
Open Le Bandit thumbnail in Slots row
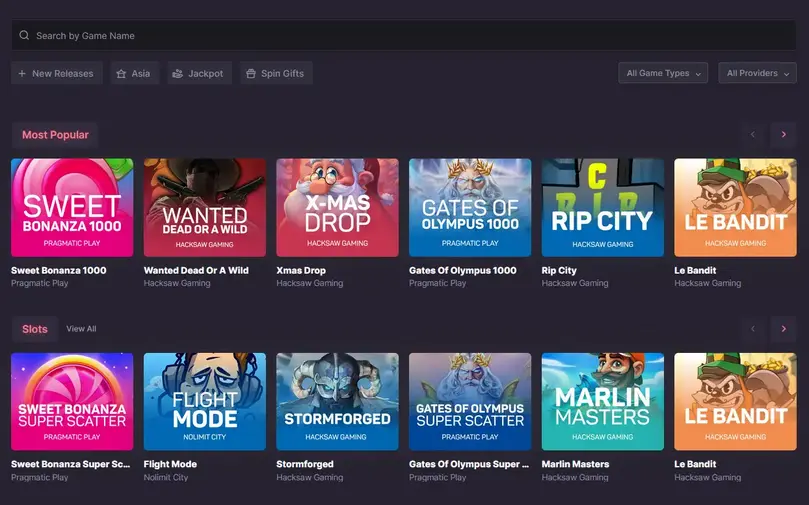click(x=735, y=401)
